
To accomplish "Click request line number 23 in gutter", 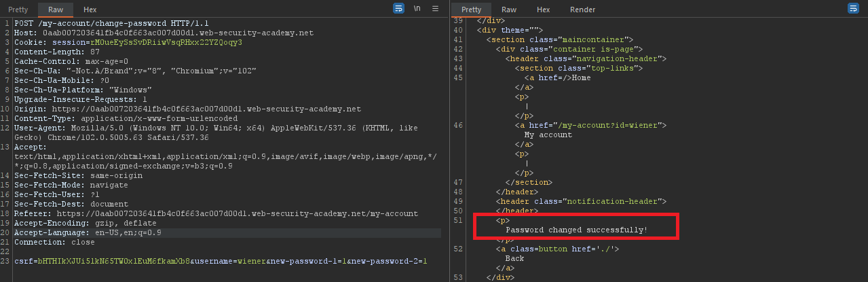I will (6, 261).
